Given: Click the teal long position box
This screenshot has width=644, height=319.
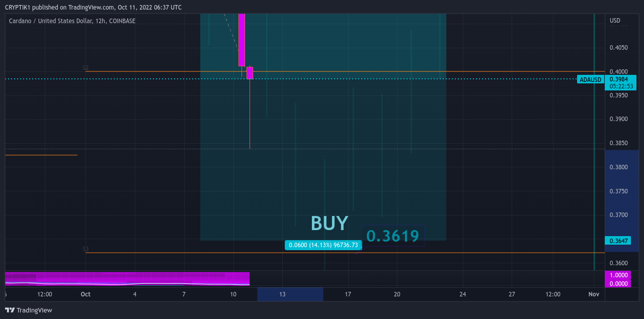Looking at the screenshot, I should pos(323,127).
